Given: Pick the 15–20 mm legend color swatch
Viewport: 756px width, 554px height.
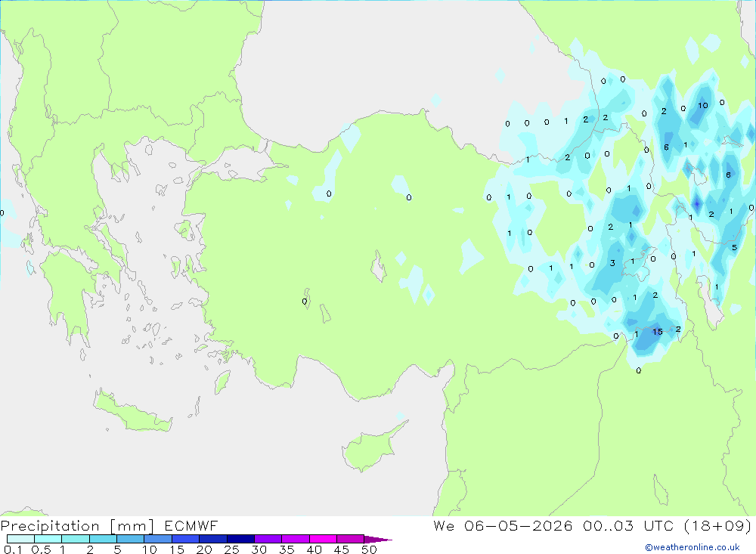Looking at the screenshot, I should tap(186, 539).
